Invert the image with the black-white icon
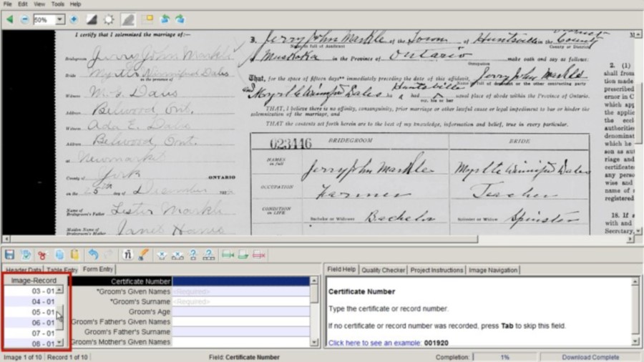 click(x=92, y=19)
